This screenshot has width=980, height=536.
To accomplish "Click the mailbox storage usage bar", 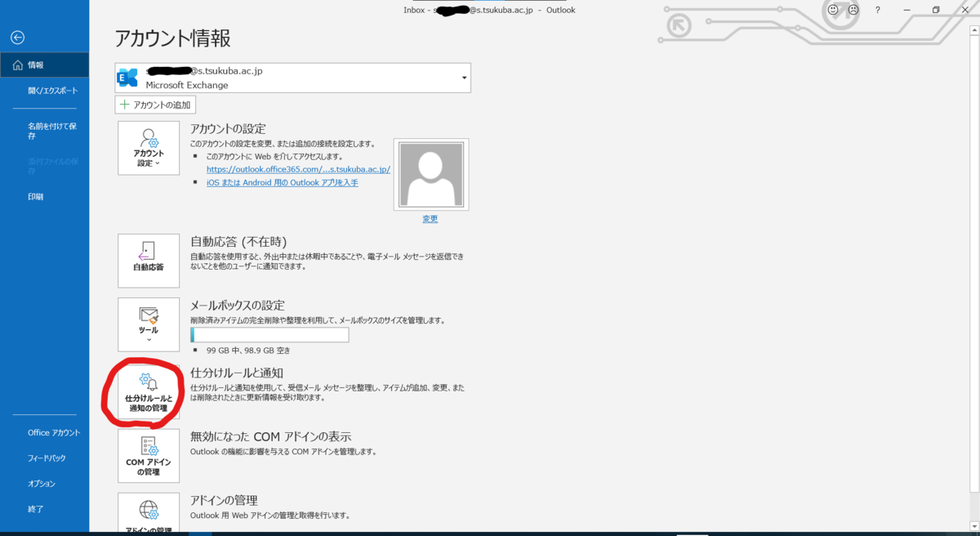I will pos(269,334).
